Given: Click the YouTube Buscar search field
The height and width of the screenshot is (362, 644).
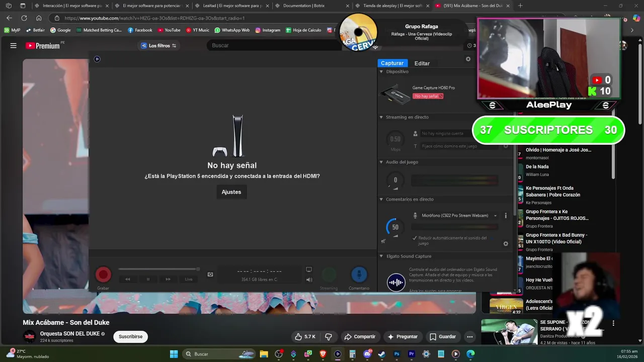Looking at the screenshot, I should [x=274, y=45].
